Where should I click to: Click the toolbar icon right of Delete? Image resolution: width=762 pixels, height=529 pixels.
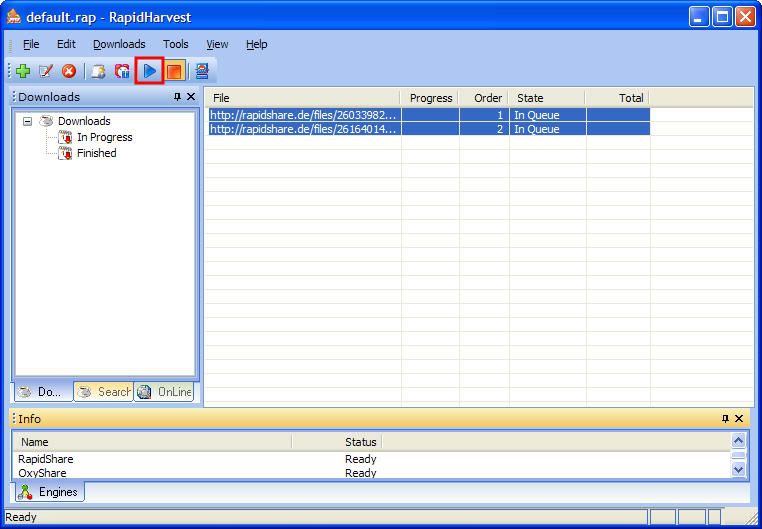(98, 71)
